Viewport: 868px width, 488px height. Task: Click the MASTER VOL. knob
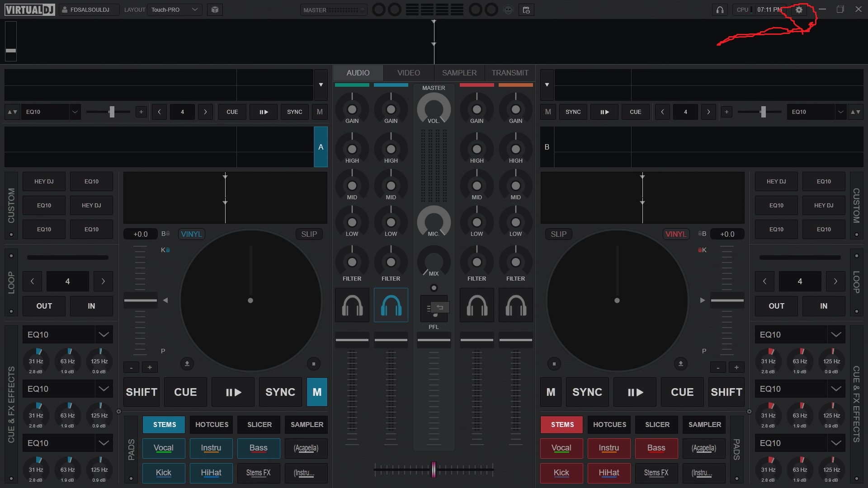pyautogui.click(x=434, y=108)
